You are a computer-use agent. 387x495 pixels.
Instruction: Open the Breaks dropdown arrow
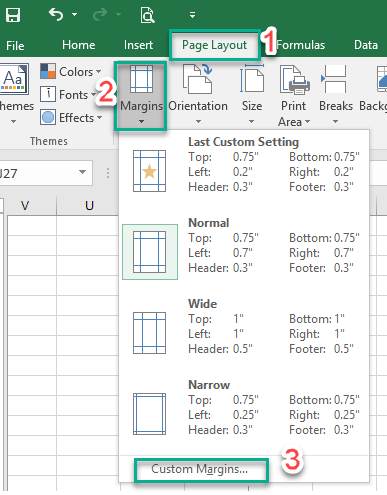point(335,122)
